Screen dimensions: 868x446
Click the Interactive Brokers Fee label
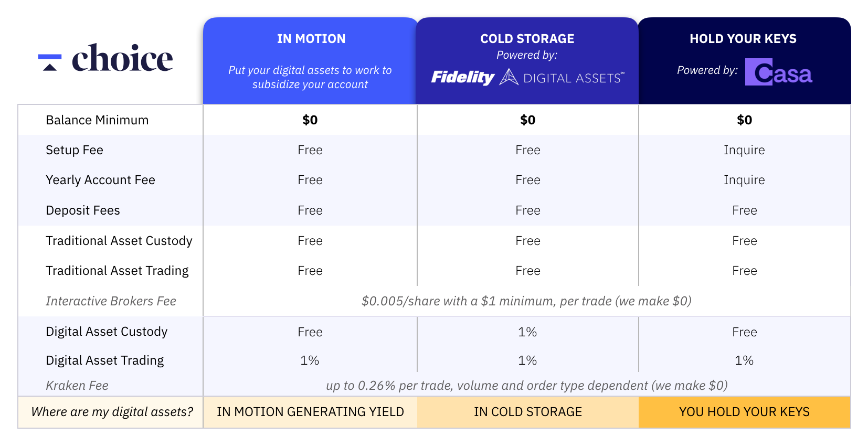coord(111,301)
